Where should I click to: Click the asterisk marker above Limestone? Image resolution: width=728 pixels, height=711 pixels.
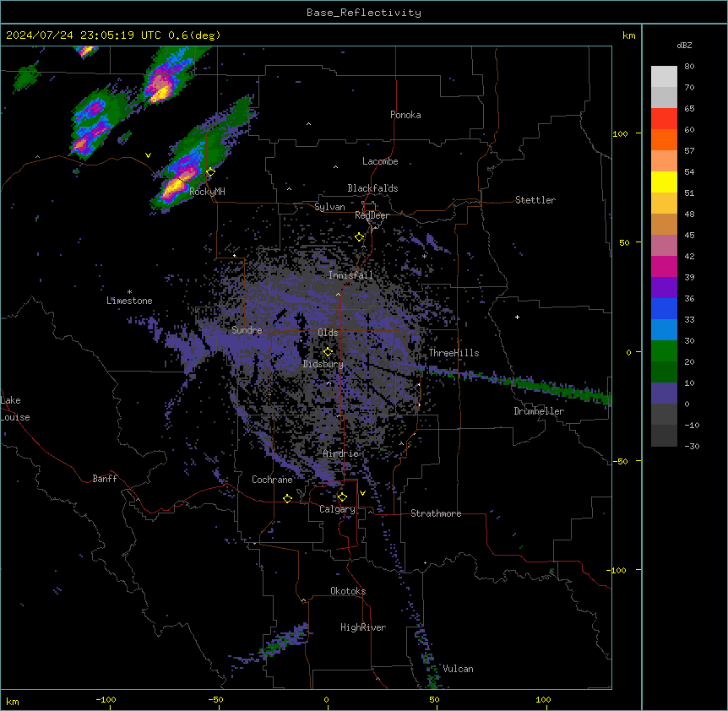click(x=129, y=292)
